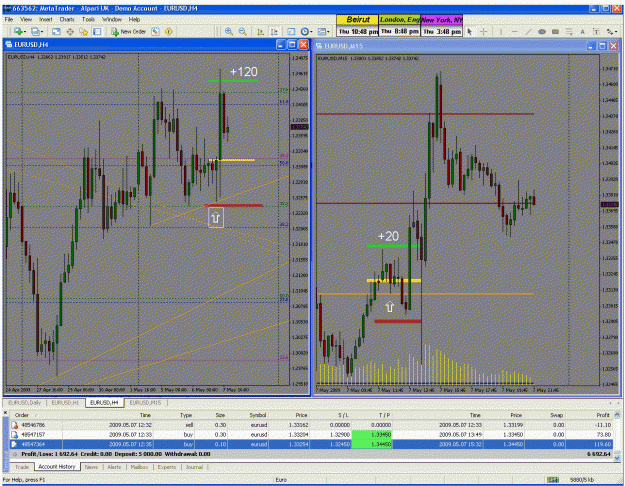Select the Ellipse drawing tool
Viewport: 625px width, 486px height.
[542, 31]
